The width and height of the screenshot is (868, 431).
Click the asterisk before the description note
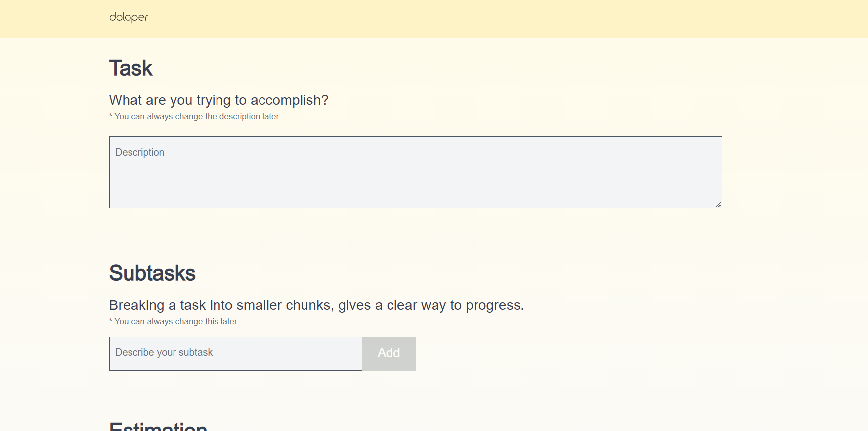click(x=111, y=115)
